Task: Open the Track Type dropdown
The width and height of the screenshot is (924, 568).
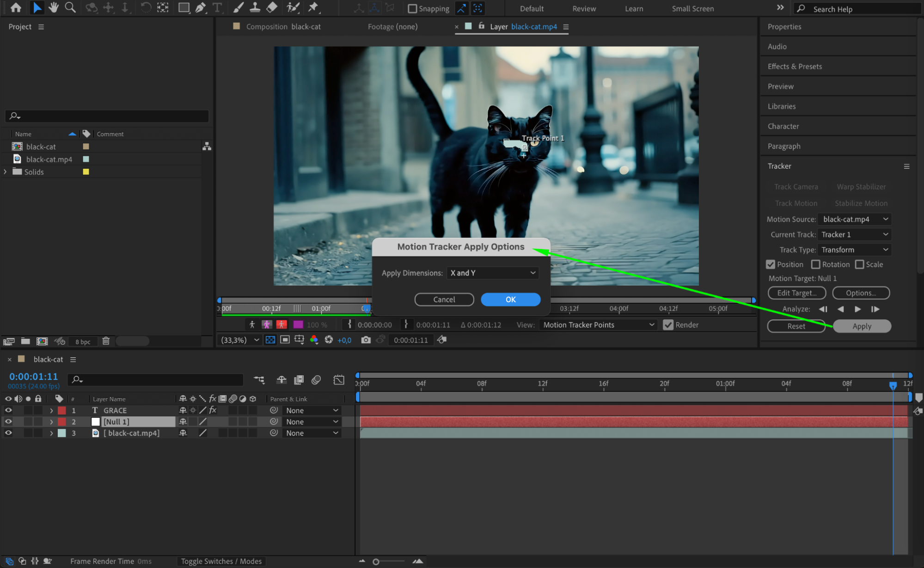Action: pyautogui.click(x=854, y=250)
